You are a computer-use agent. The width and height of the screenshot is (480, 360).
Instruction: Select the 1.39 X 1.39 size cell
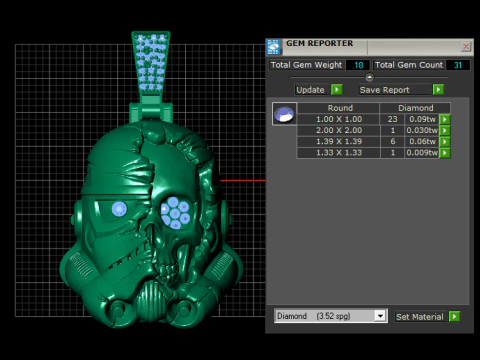[338, 142]
